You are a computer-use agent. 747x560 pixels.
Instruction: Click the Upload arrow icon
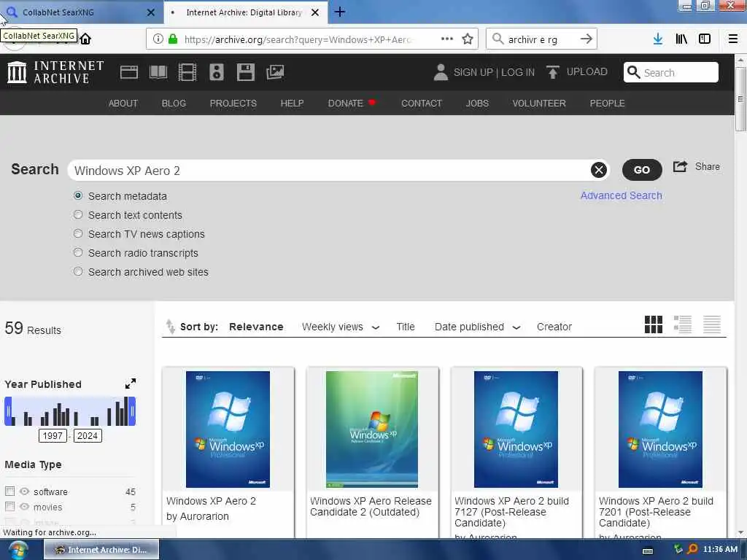tap(553, 72)
